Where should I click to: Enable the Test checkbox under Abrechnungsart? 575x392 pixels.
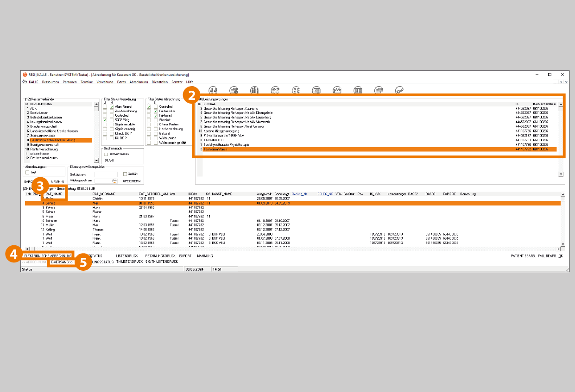pos(27,172)
